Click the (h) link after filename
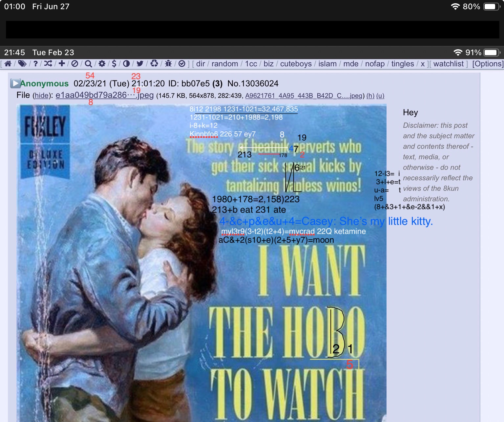Viewport: 504px width, 422px height. pyautogui.click(x=370, y=96)
